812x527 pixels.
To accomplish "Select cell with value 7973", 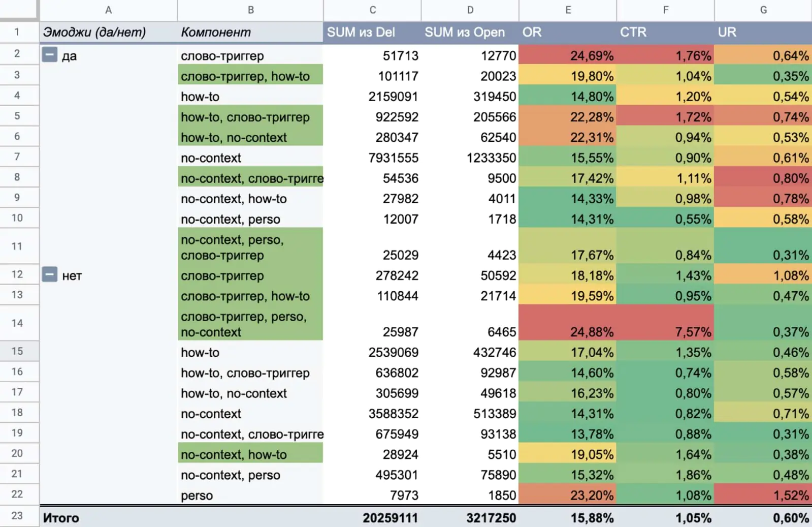I will click(x=372, y=494).
